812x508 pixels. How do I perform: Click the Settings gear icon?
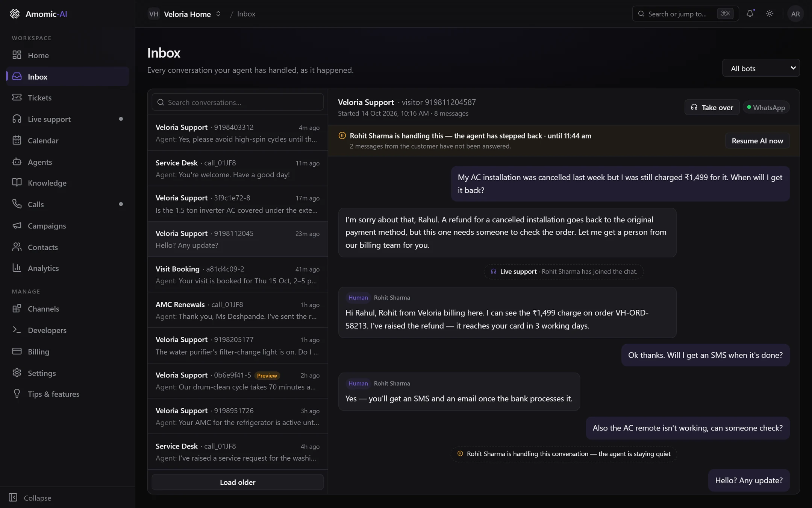[17, 373]
